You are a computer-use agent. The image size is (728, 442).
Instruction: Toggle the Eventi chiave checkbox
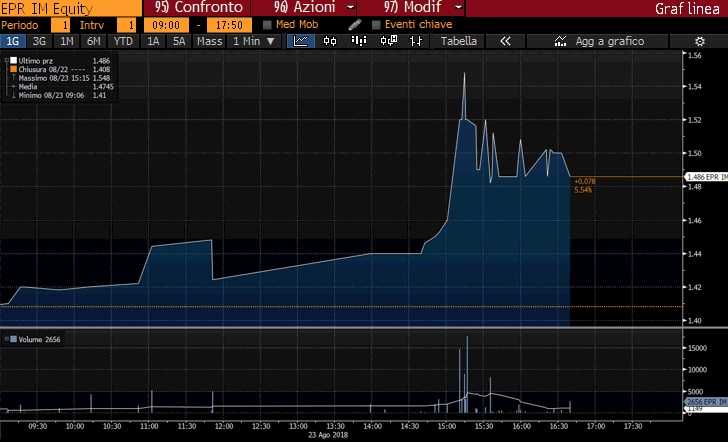click(376, 24)
